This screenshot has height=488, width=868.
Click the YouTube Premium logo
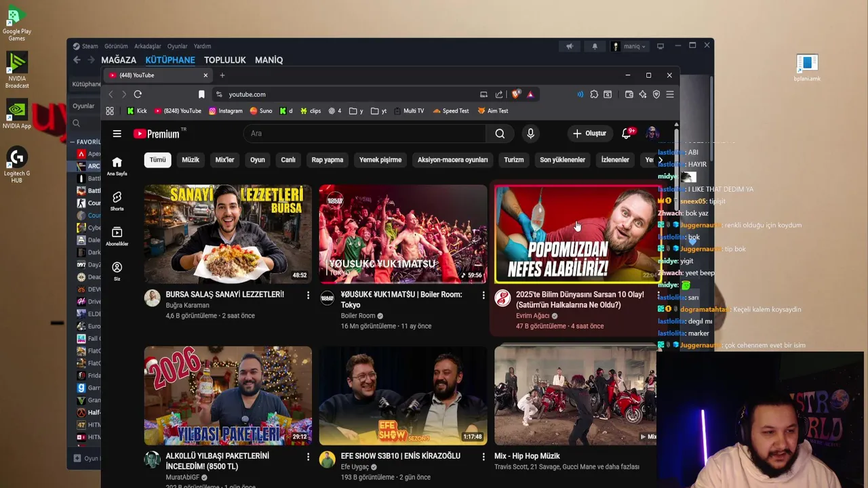(x=157, y=134)
